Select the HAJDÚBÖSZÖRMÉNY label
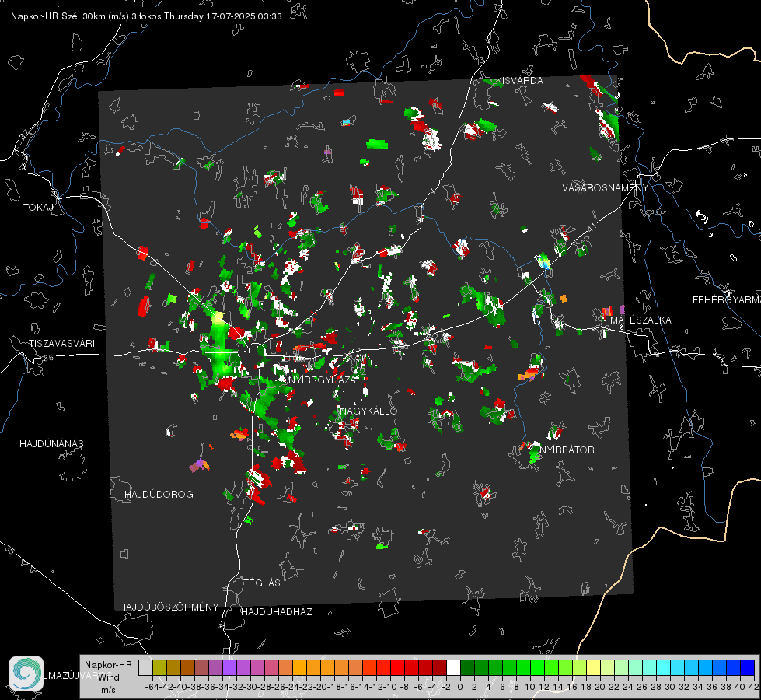Viewport: 761px width, 700px height. click(169, 607)
